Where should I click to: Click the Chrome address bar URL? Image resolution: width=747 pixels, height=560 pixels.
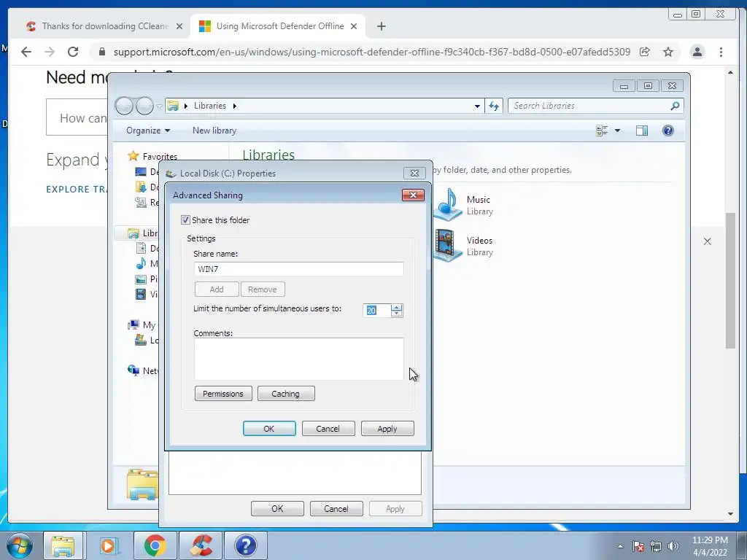[x=371, y=52]
